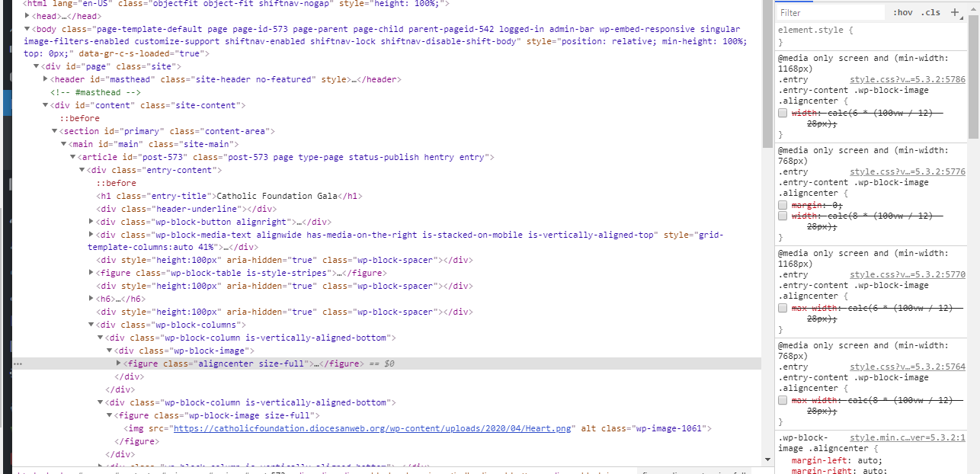This screenshot has height=474, width=980.
Task: Open style.css line 5786 source link
Action: click(x=907, y=79)
